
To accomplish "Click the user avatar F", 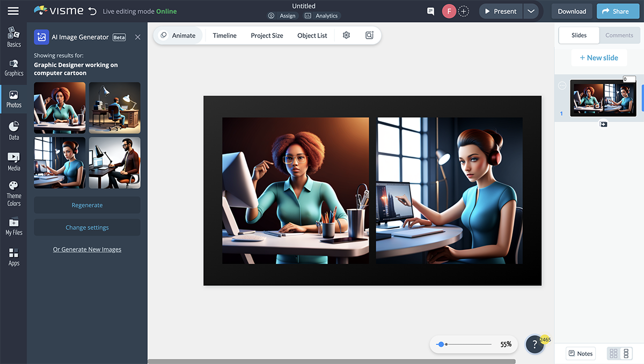I will 449,11.
